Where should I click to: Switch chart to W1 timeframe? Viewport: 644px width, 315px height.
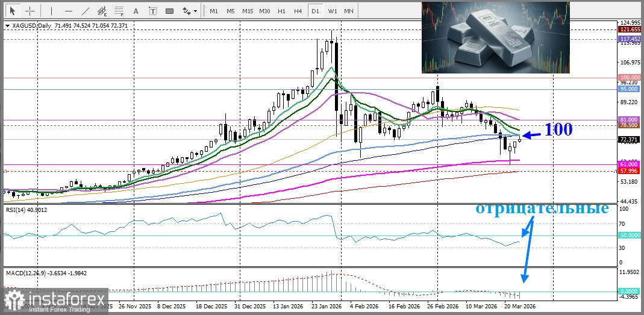(333, 11)
